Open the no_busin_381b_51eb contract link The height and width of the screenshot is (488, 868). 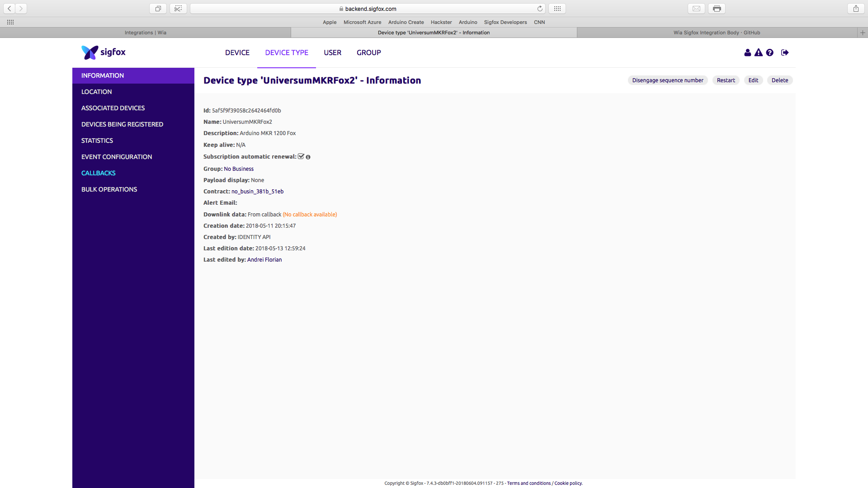[x=257, y=192]
